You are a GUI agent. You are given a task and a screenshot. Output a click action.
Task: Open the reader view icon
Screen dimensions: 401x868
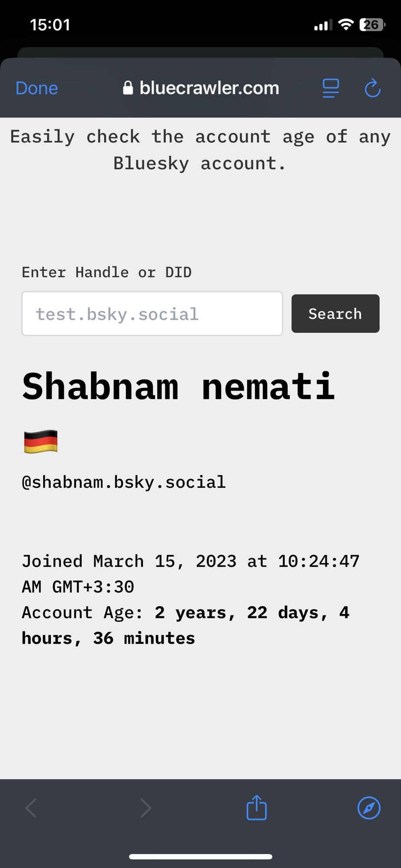[x=331, y=88]
